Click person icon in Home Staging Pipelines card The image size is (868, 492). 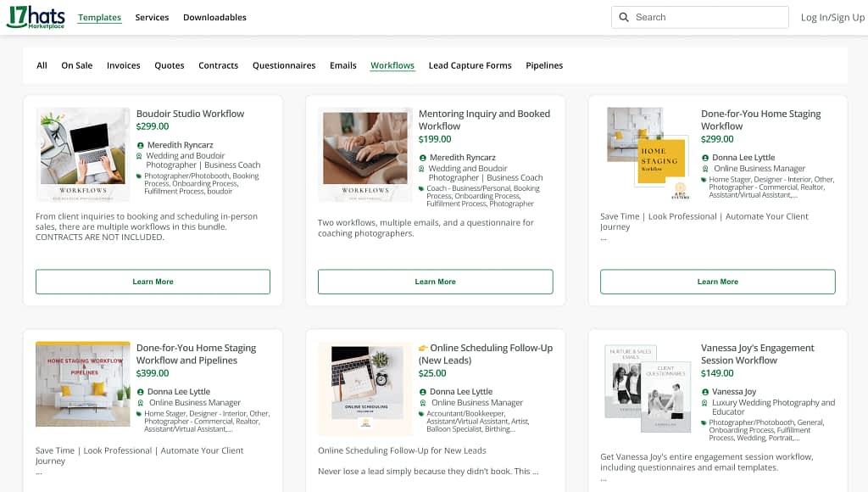pos(140,392)
